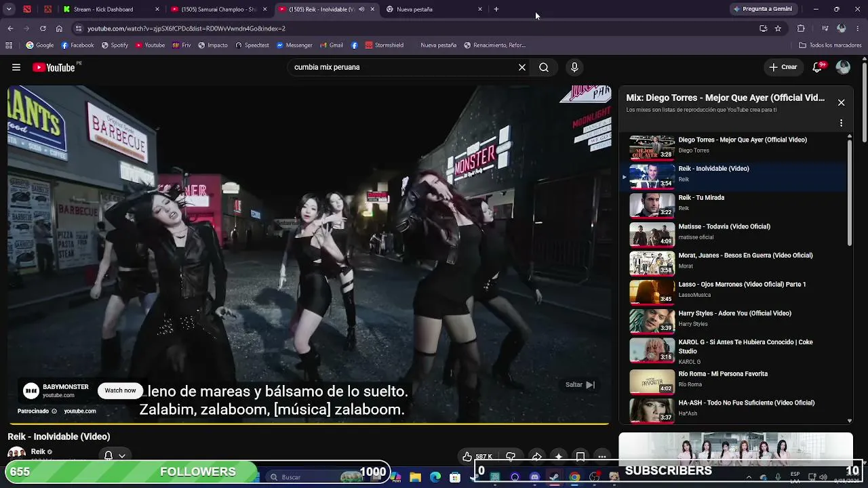
Task: Start voice search with the microphone
Action: click(x=574, y=67)
